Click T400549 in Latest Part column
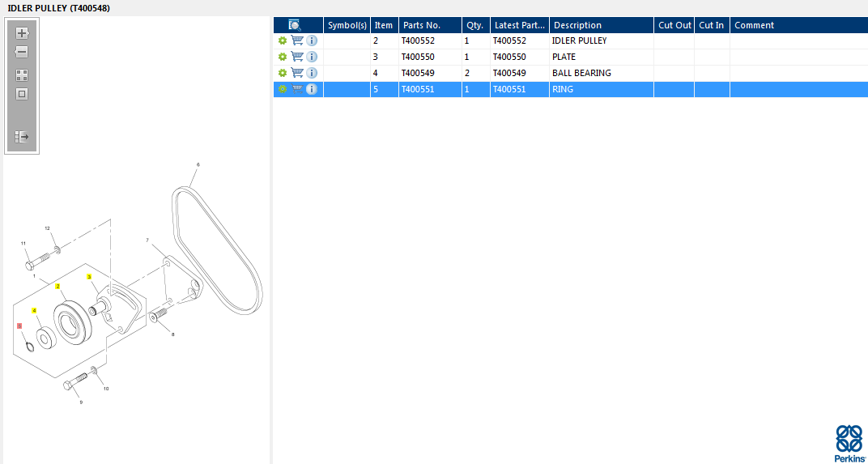This screenshot has width=868, height=464. pos(509,73)
